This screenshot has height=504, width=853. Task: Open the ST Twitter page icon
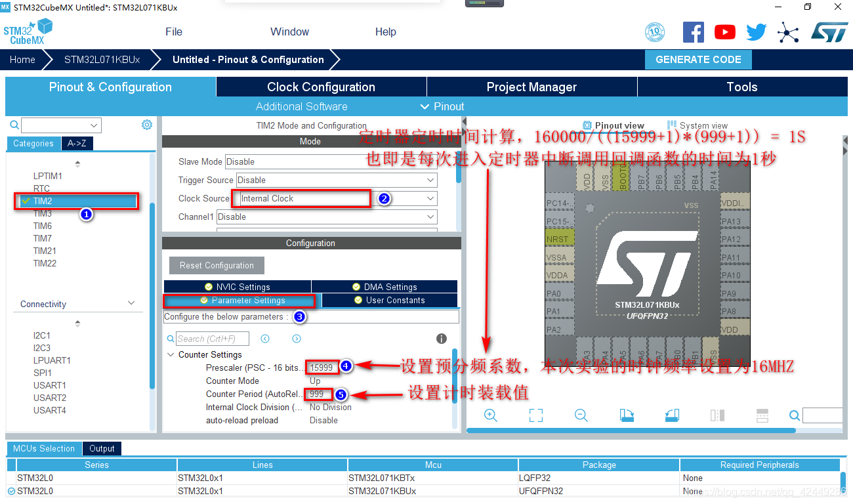(x=756, y=31)
